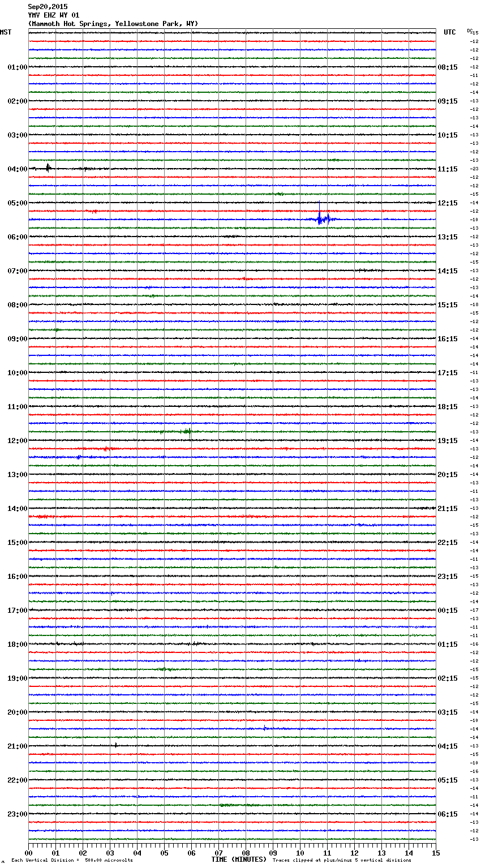481x868 pixels.
Task: Click the 15:15 UTC time label
Action: [x=448, y=305]
